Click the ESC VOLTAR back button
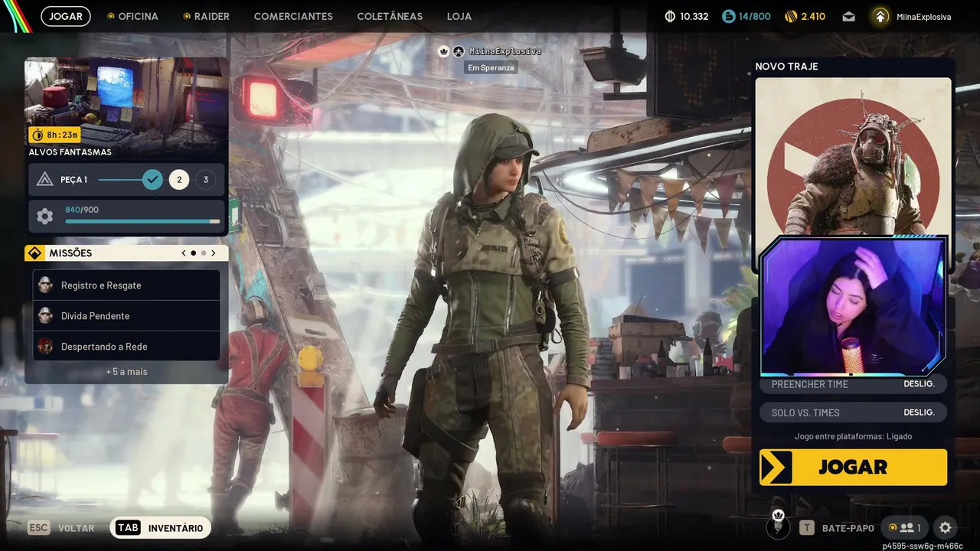980x551 pixels. (60, 528)
